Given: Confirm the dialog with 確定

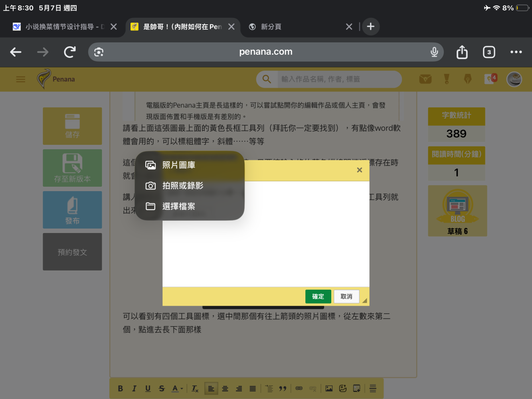Looking at the screenshot, I should pos(318,296).
